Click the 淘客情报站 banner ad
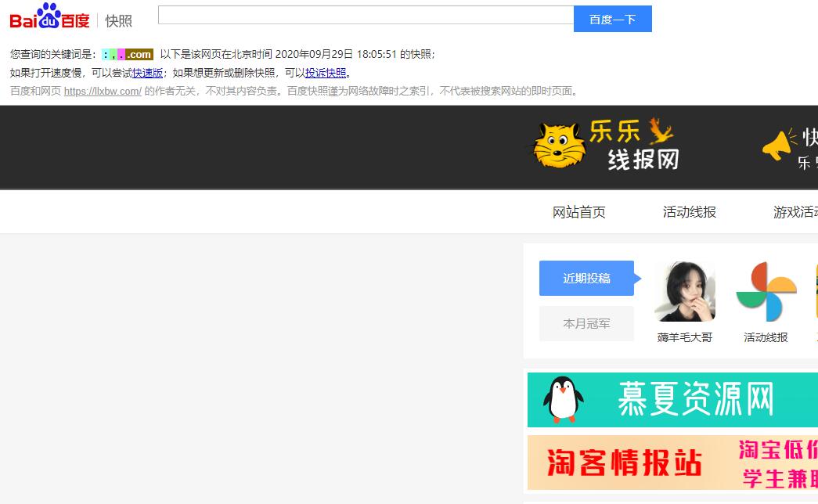 coord(673,463)
